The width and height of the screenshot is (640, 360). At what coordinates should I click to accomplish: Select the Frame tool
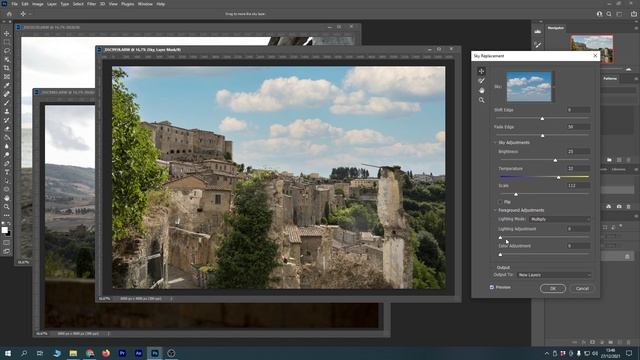(7, 77)
